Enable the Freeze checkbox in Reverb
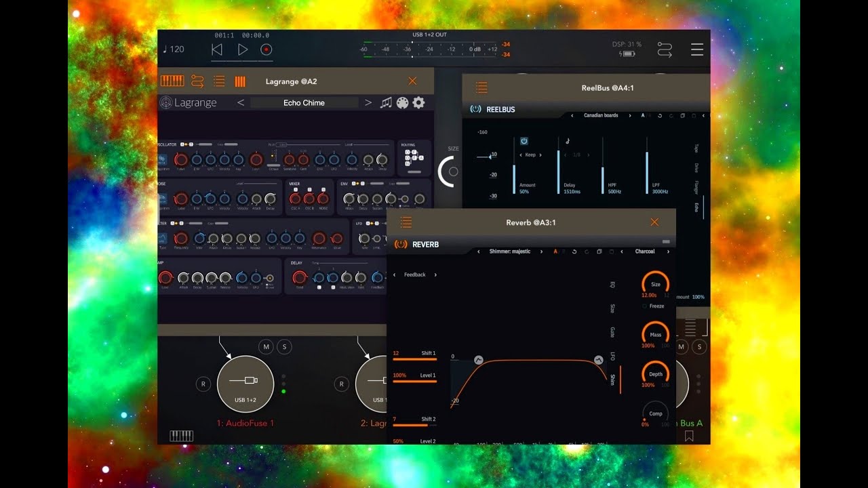This screenshot has width=868, height=488. point(646,306)
